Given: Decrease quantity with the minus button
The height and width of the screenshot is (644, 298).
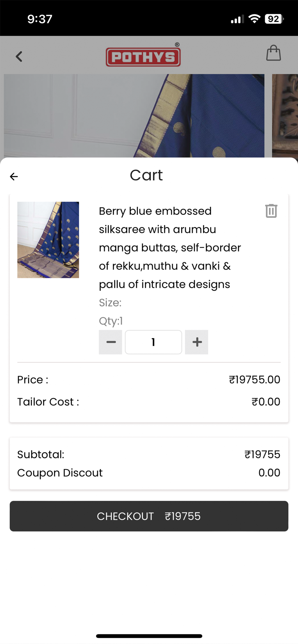Looking at the screenshot, I should click(111, 342).
